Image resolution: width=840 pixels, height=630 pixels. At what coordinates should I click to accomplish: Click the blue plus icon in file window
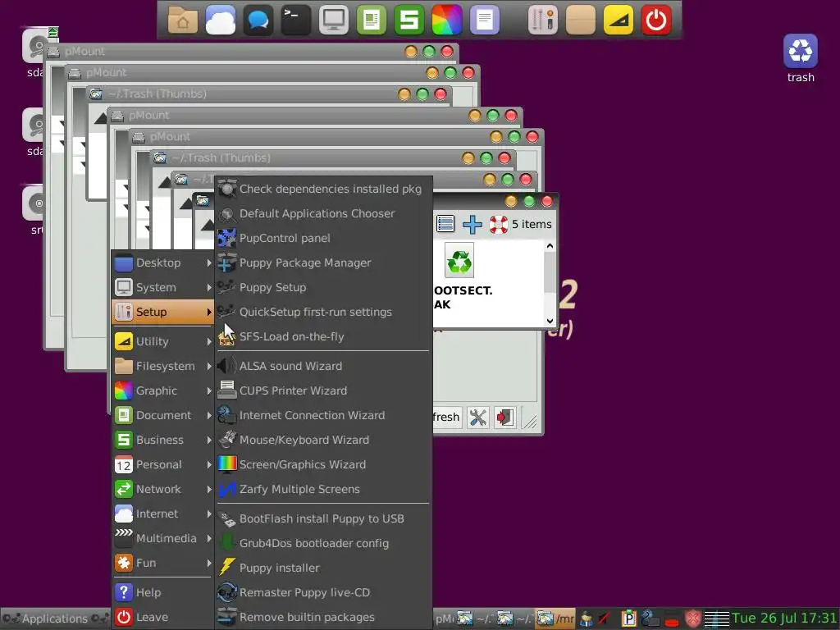[472, 224]
